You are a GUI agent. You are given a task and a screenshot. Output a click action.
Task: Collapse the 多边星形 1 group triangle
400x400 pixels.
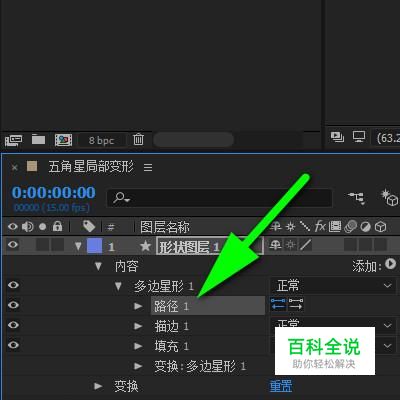point(118,286)
